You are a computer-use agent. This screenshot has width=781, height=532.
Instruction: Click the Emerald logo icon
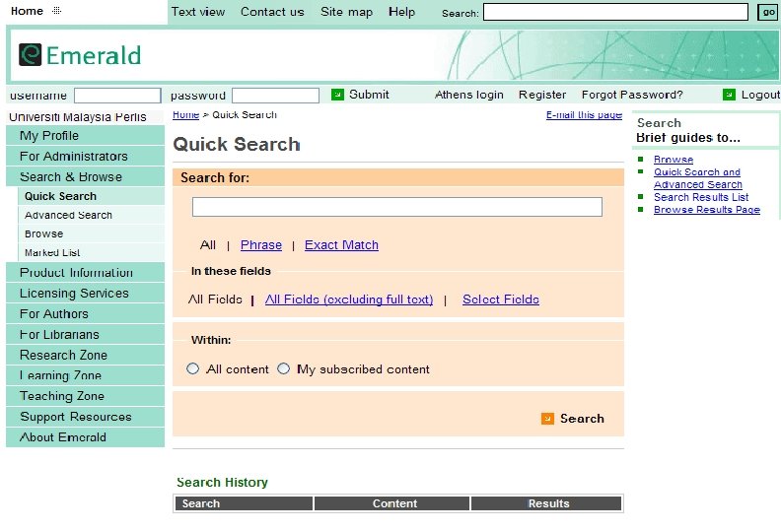click(x=30, y=55)
